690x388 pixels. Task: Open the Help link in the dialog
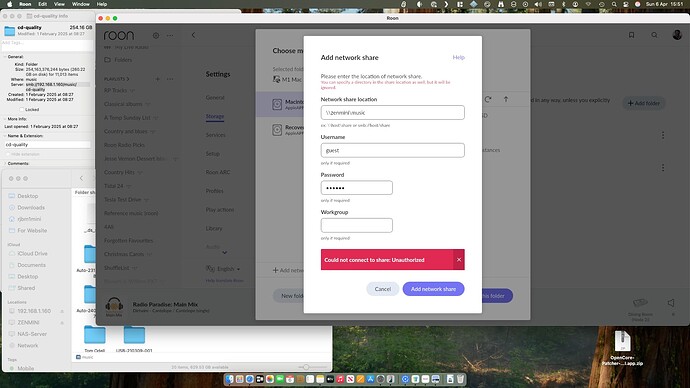pyautogui.click(x=459, y=57)
